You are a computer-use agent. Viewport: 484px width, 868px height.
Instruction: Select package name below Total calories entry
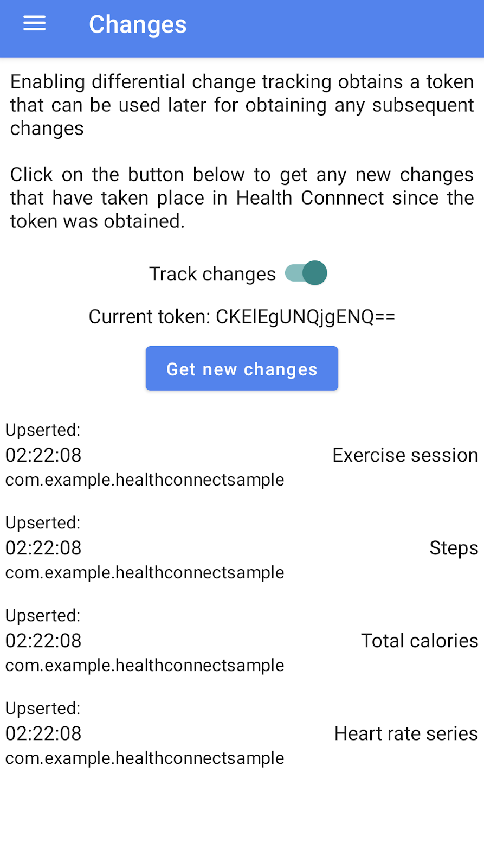click(145, 665)
